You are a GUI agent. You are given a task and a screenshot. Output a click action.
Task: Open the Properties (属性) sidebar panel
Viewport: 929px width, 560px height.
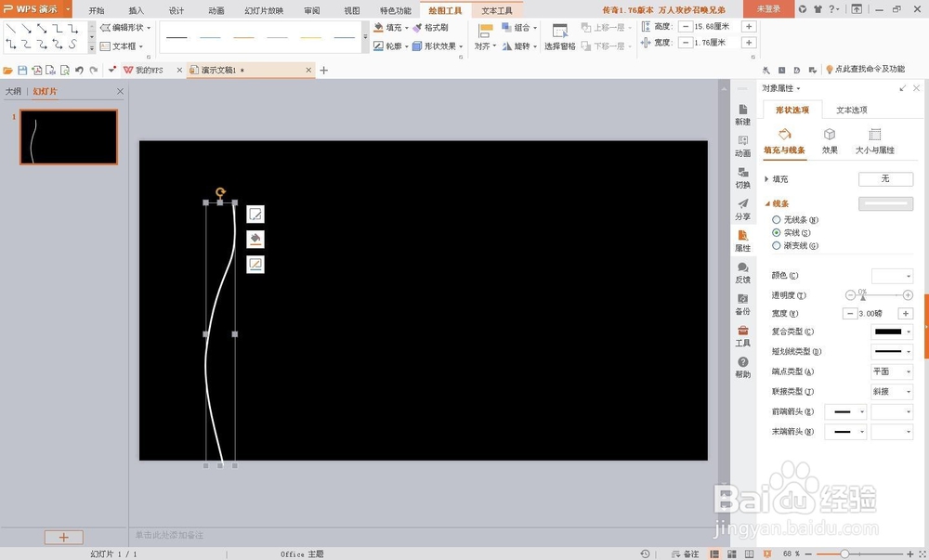coord(743,241)
